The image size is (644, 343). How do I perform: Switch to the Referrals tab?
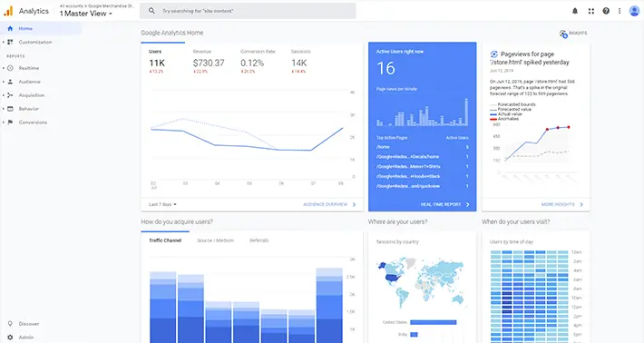(259, 240)
